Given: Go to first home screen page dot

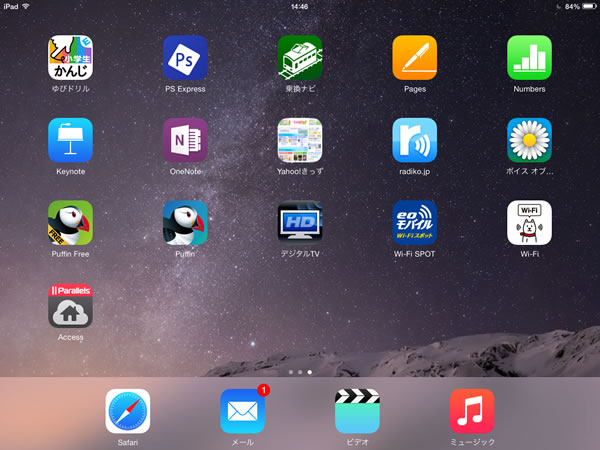Looking at the screenshot, I should [291, 372].
